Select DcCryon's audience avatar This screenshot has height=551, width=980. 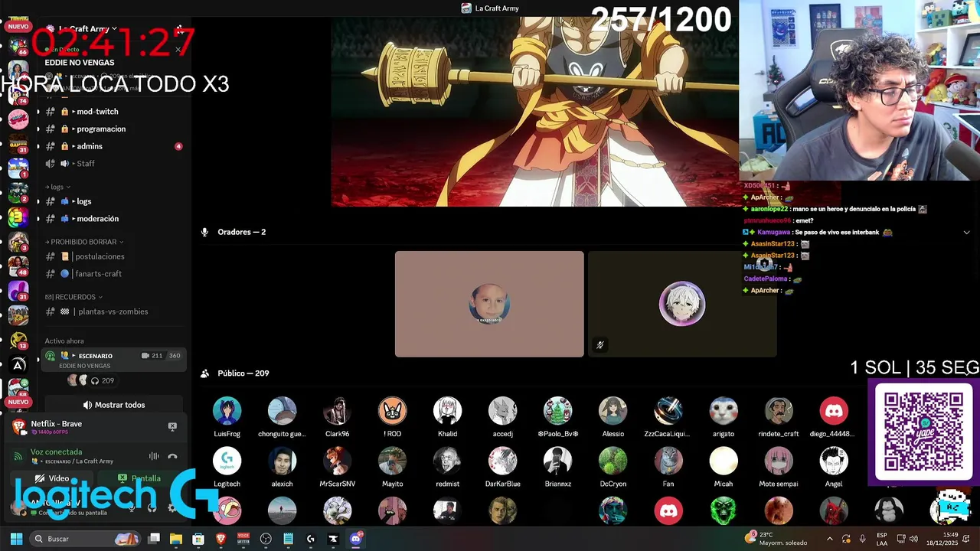[612, 461]
